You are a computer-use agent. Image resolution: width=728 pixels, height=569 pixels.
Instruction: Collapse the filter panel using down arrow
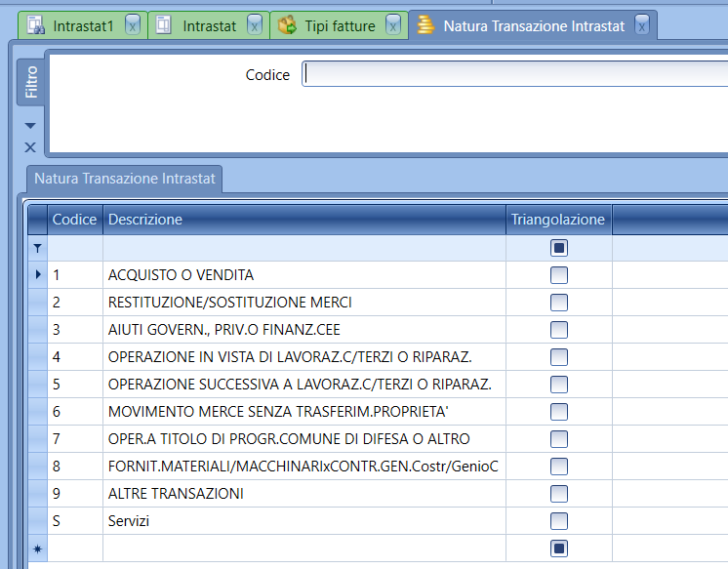point(29,126)
